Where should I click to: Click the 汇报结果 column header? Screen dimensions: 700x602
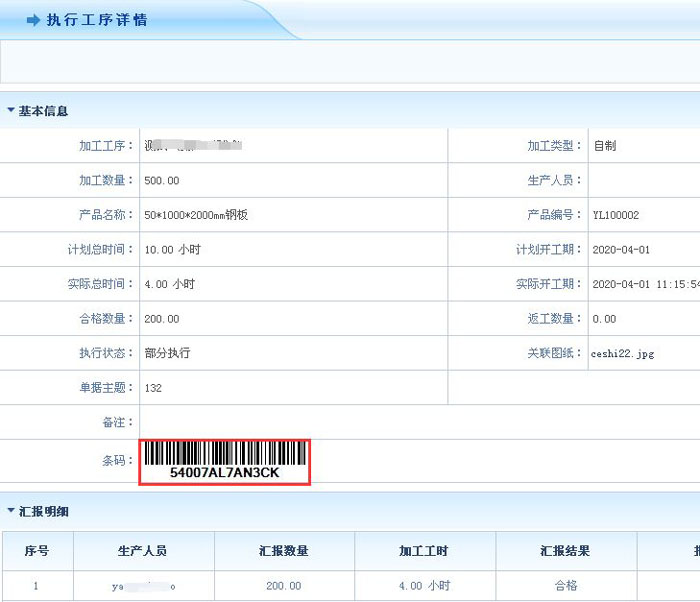coord(565,551)
